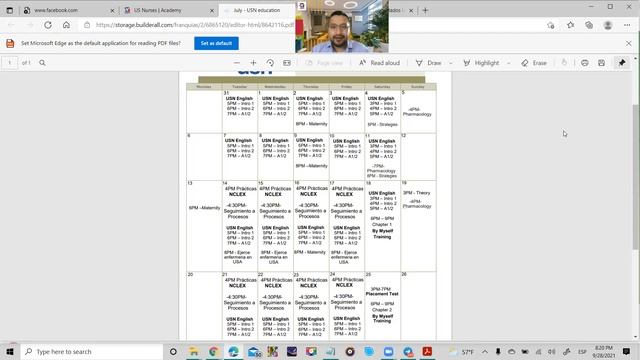640x360 pixels.
Task: Click By Myself Training on day 18
Action: [x=382, y=234]
